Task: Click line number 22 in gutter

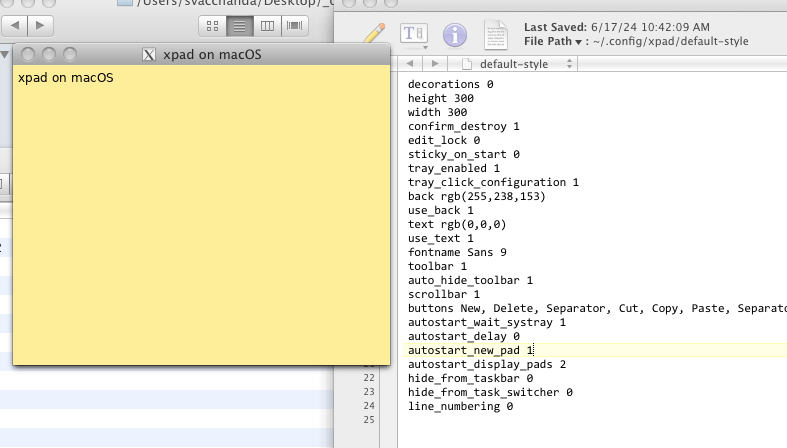Action: tap(369, 378)
